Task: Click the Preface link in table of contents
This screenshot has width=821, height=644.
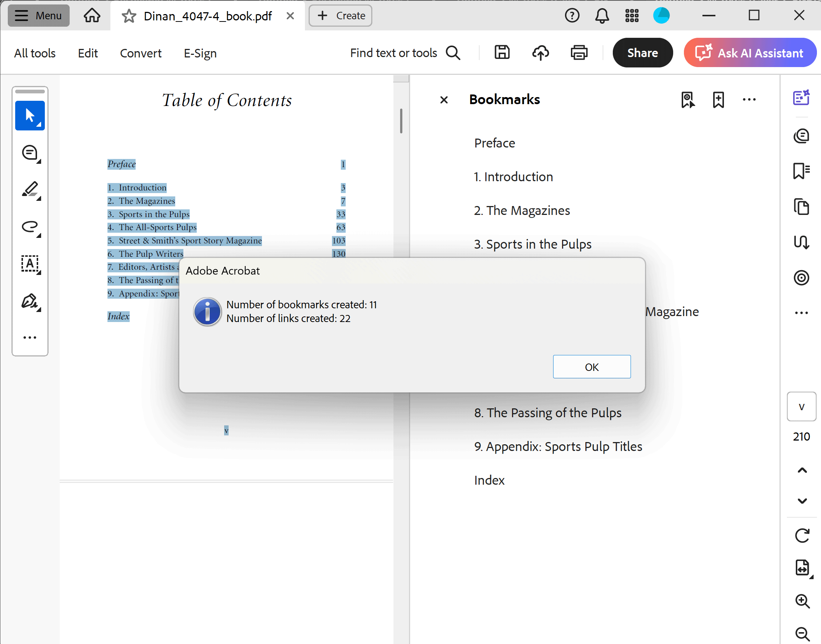Action: pos(122,164)
